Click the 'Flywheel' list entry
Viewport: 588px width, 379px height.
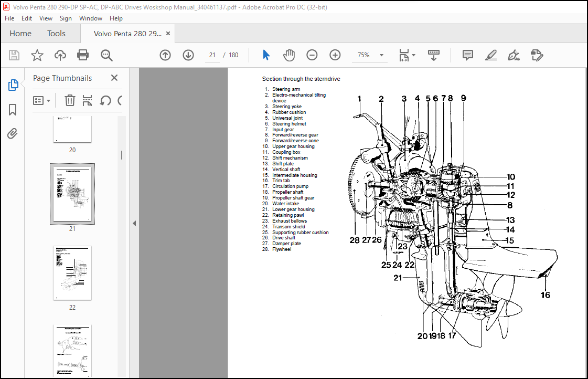tap(282, 249)
